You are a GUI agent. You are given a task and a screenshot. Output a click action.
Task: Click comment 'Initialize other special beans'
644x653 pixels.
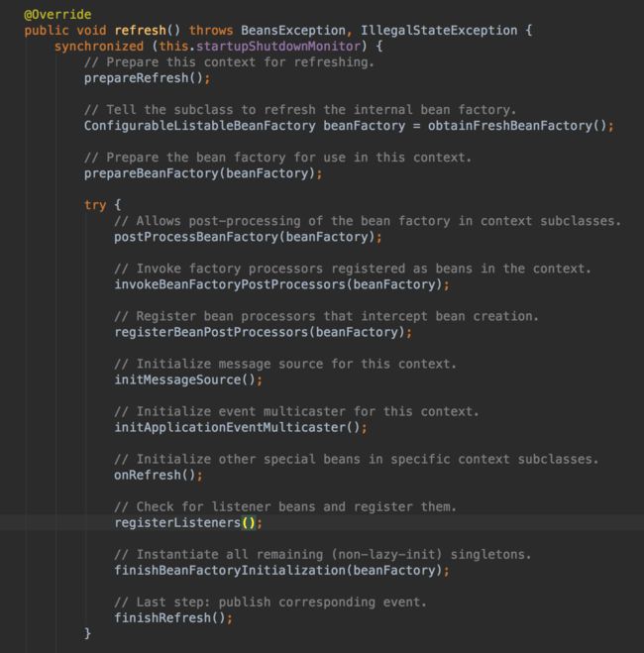[357, 460]
